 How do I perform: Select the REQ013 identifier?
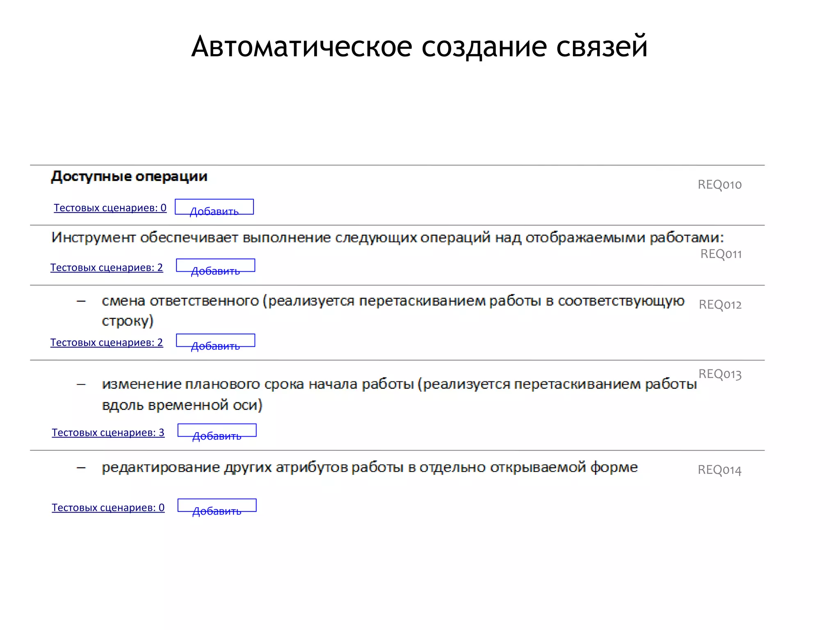pos(720,374)
